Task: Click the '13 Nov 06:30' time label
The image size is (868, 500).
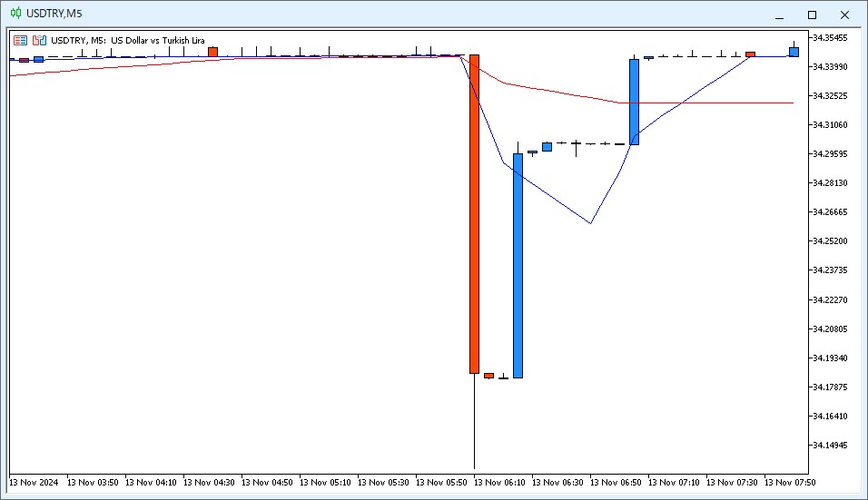Action: pyautogui.click(x=557, y=482)
